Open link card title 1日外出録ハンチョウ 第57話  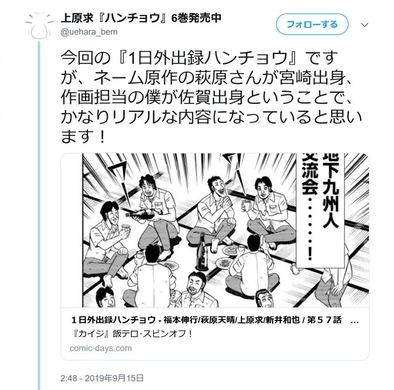pos(215,320)
